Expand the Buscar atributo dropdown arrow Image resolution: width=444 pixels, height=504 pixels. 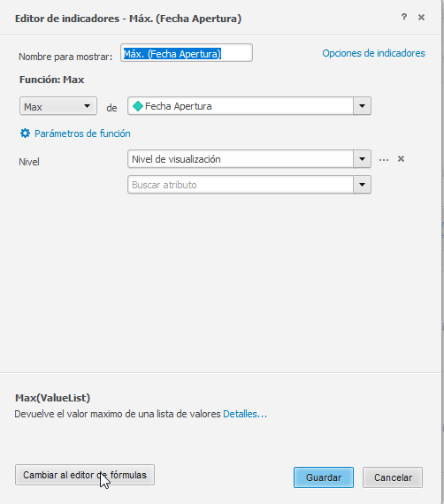click(363, 185)
